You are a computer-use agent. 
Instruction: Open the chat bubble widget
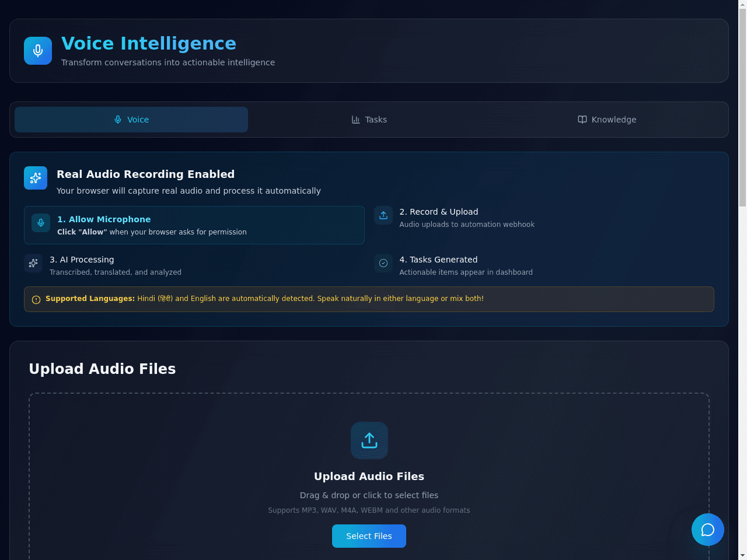click(x=708, y=530)
